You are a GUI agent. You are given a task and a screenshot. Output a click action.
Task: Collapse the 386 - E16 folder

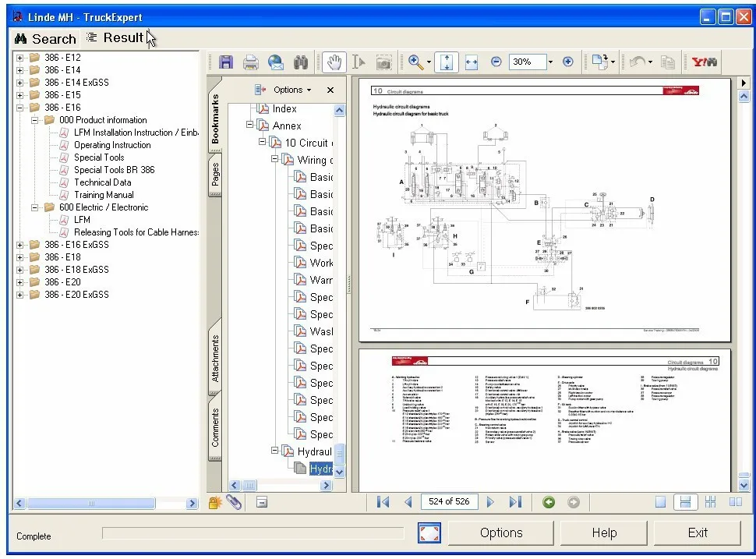tap(19, 108)
